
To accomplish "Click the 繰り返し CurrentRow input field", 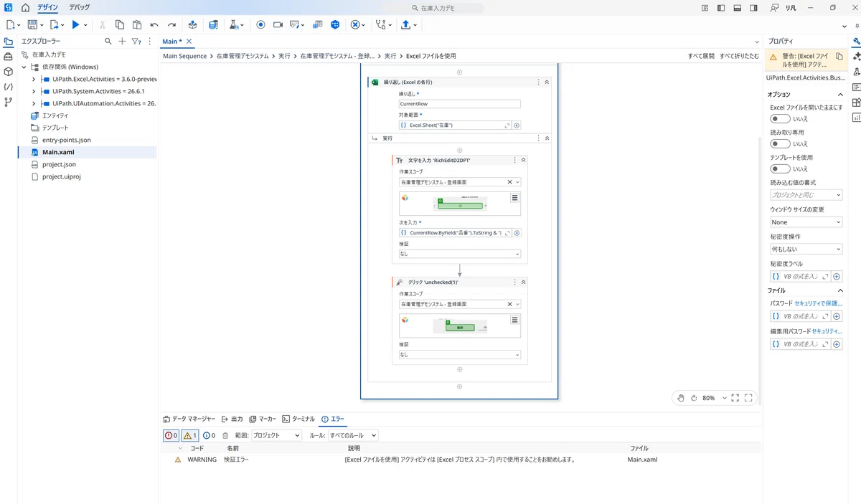I will [x=460, y=104].
